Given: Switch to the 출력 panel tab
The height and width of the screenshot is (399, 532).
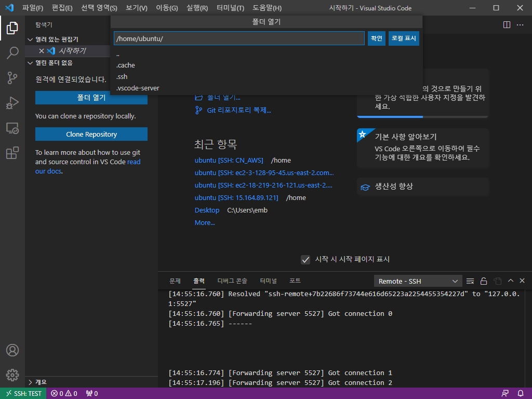Looking at the screenshot, I should pyautogui.click(x=199, y=281).
